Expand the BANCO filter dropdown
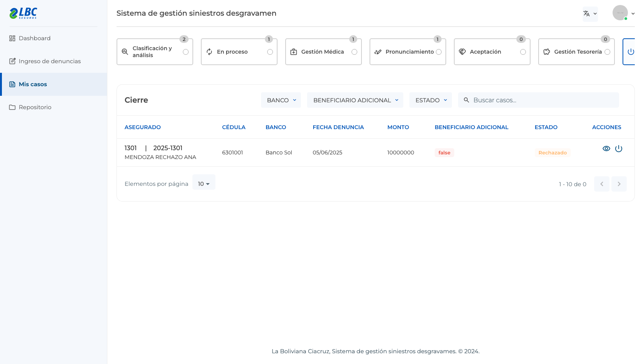 tap(281, 100)
